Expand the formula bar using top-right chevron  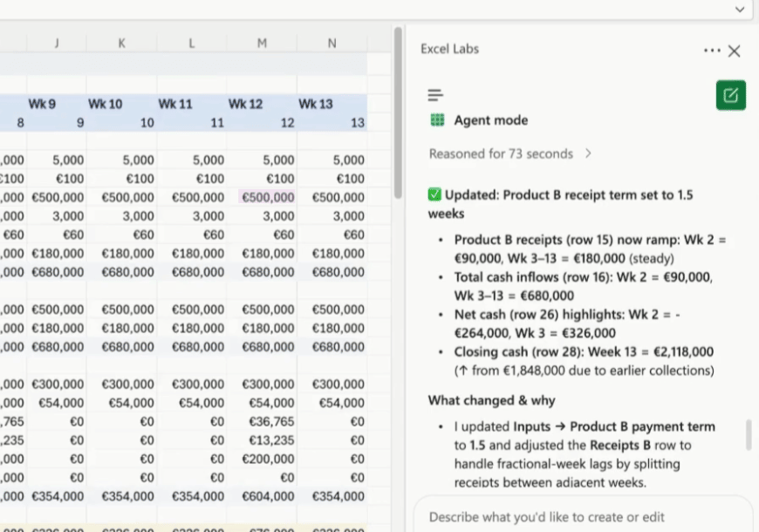pos(740,9)
